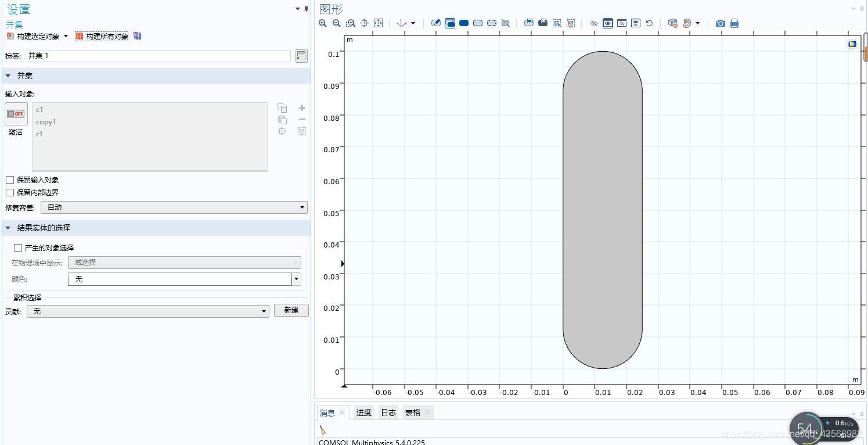Click the clear selection icon beside input list
Viewport: 868px width, 445px height.
coord(302,131)
